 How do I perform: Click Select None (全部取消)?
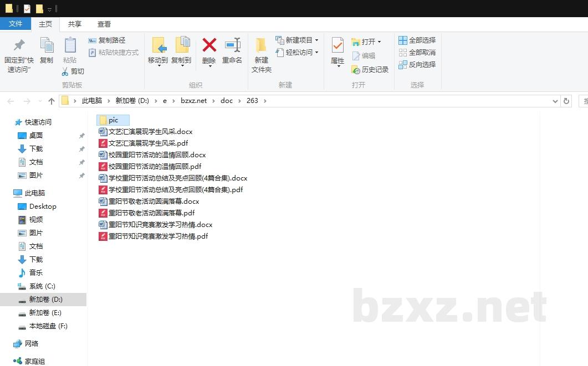click(417, 53)
